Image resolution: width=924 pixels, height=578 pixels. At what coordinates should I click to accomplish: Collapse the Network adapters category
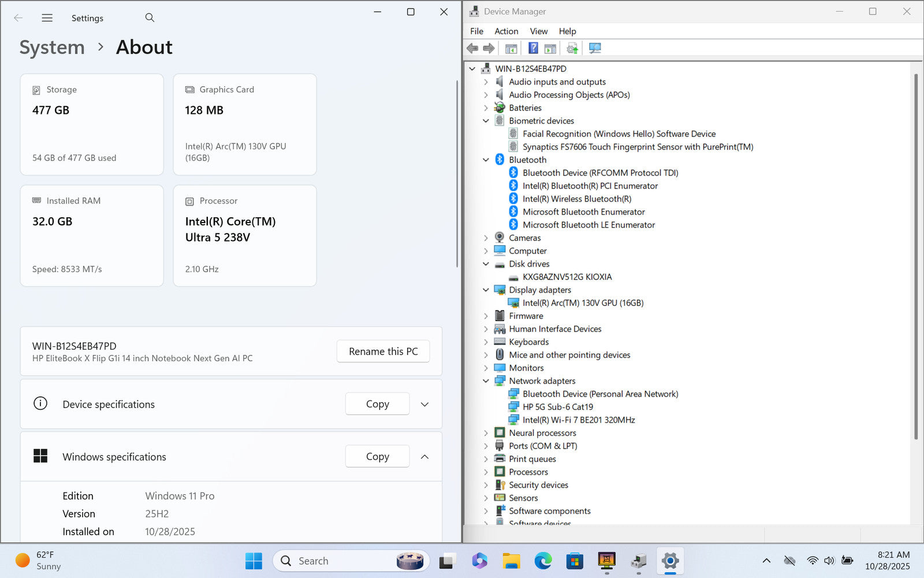point(486,381)
